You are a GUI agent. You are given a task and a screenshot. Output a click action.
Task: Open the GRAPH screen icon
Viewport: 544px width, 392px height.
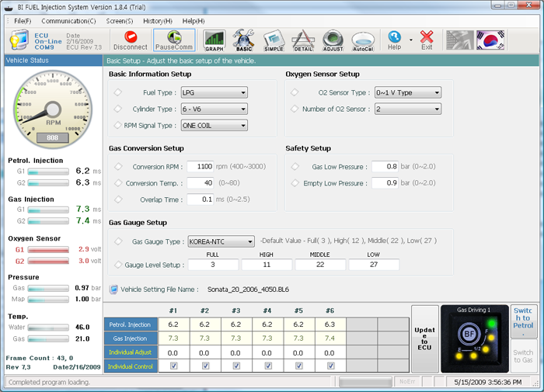coord(214,40)
